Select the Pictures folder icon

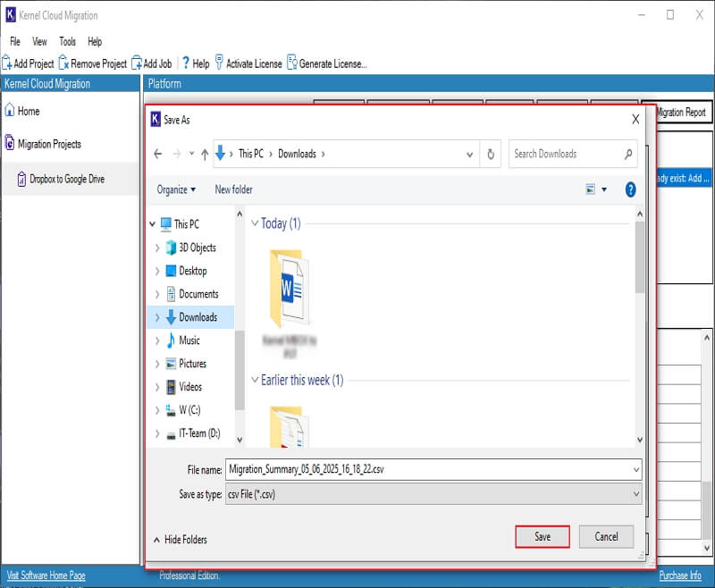171,364
